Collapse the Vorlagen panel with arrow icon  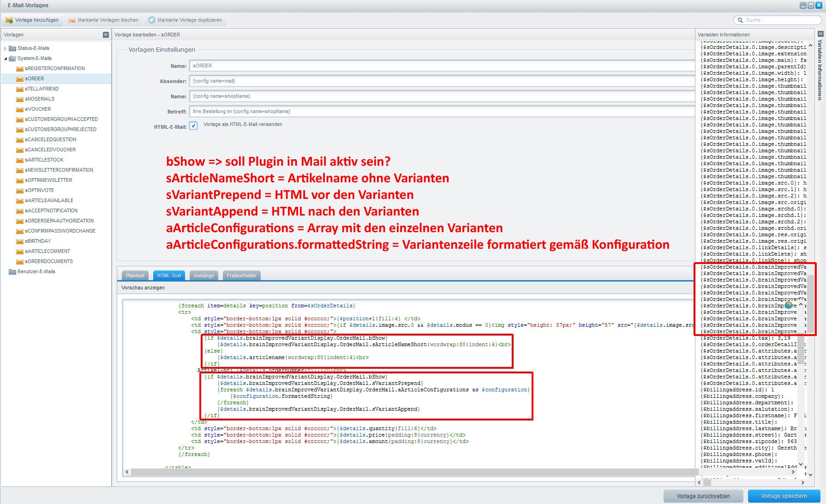pyautogui.click(x=106, y=35)
